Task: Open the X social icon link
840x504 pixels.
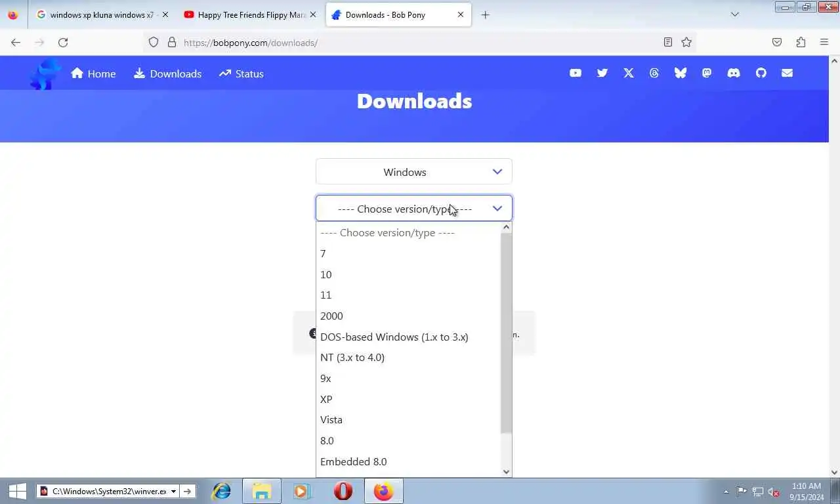Action: click(629, 73)
